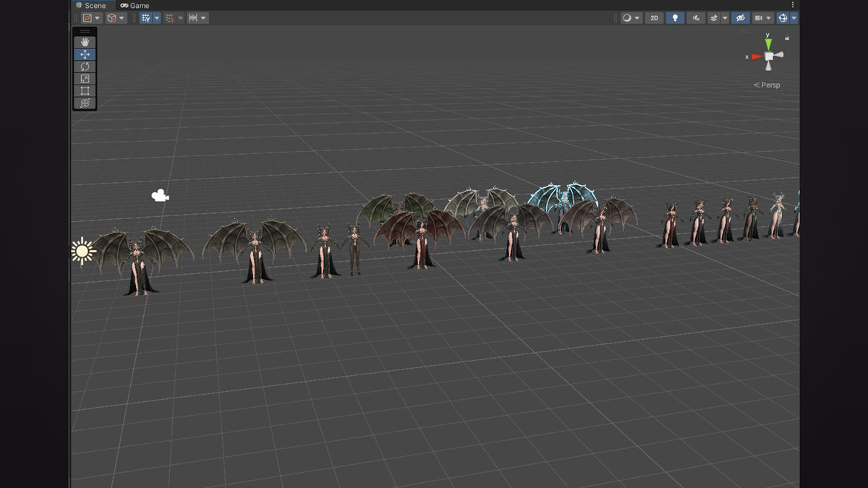Select the Move tool

[85, 54]
